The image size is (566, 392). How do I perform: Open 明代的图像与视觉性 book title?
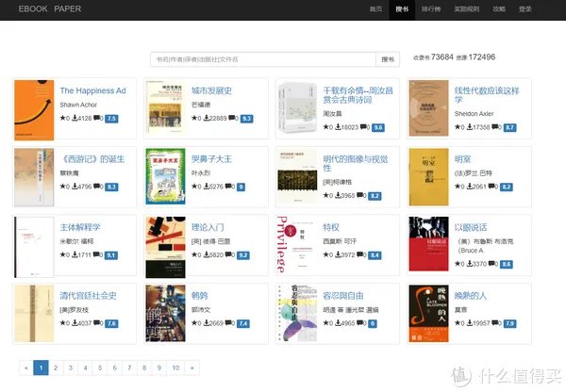356,163
